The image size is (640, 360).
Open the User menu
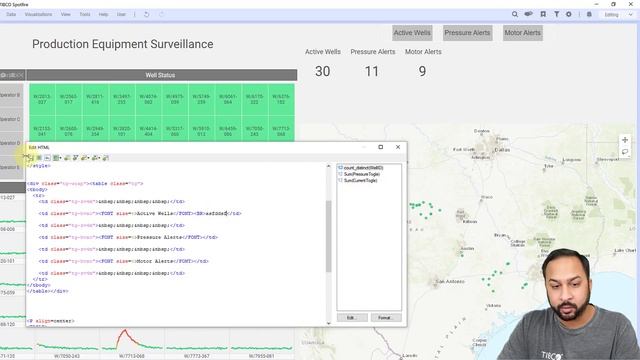point(121,14)
